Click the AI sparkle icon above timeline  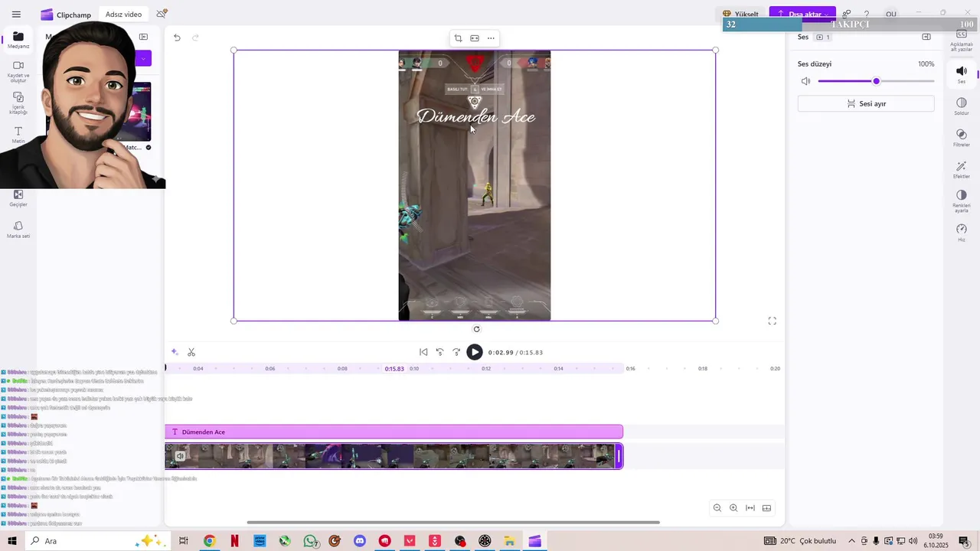(175, 352)
